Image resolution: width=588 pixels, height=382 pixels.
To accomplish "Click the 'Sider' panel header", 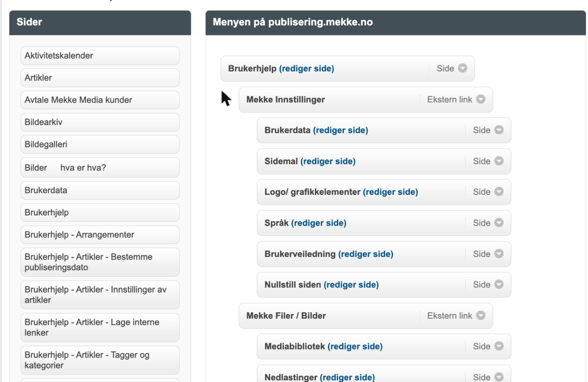I will [100, 23].
